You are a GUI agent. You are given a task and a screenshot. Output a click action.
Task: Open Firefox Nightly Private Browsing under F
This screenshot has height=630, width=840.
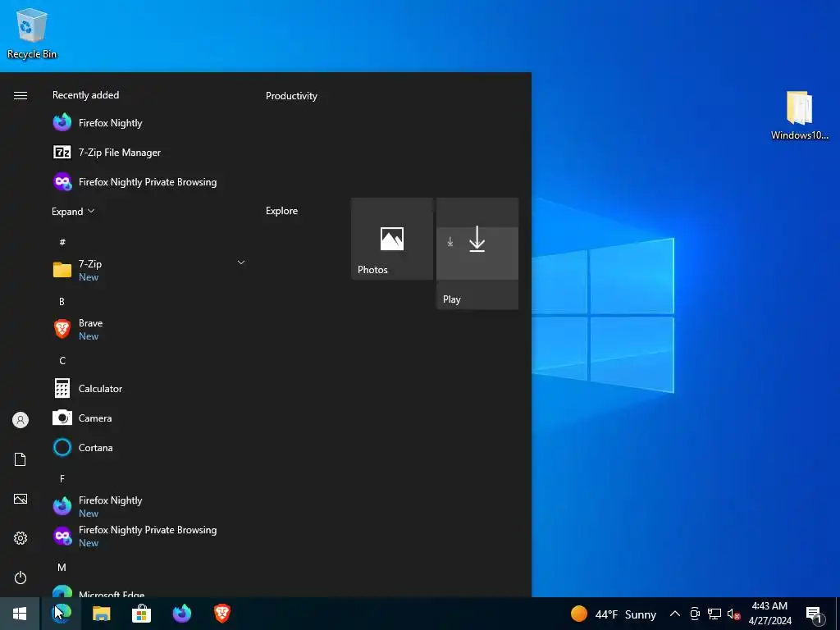[149, 536]
